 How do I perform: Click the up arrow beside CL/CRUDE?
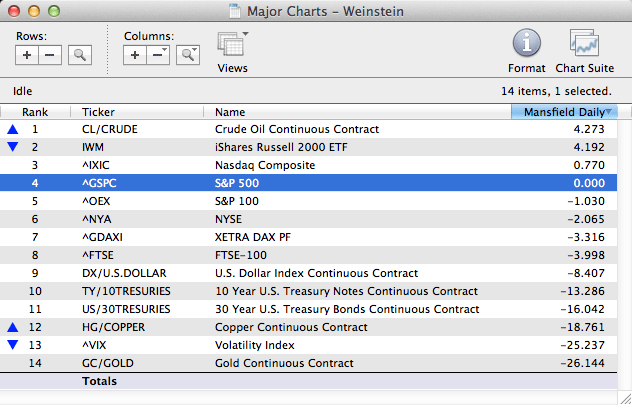click(12, 129)
